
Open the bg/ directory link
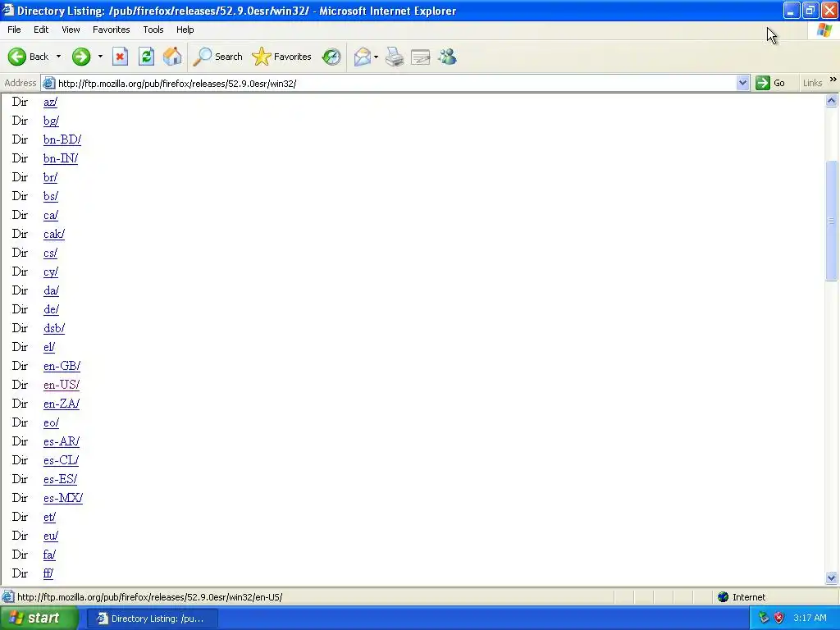point(52,121)
